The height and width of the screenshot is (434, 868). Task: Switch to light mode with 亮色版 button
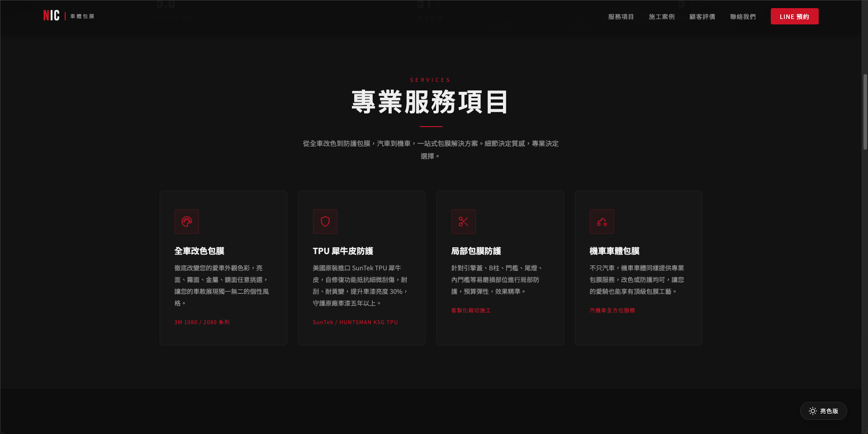824,411
